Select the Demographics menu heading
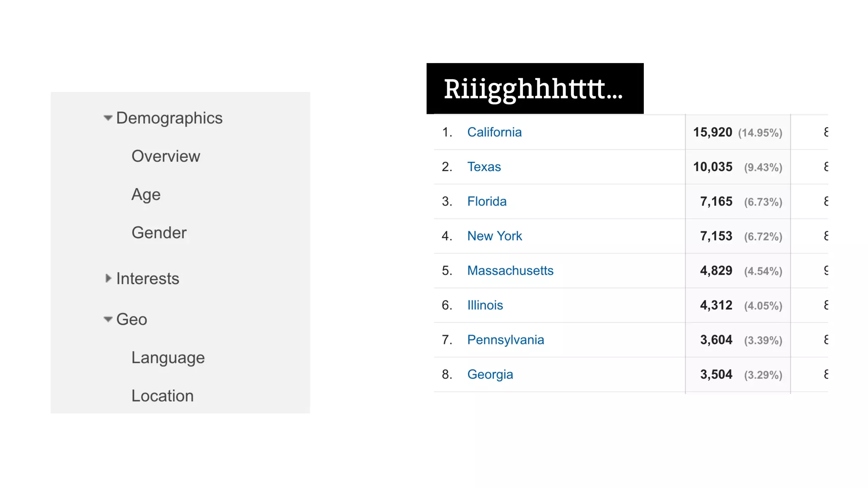 click(169, 118)
